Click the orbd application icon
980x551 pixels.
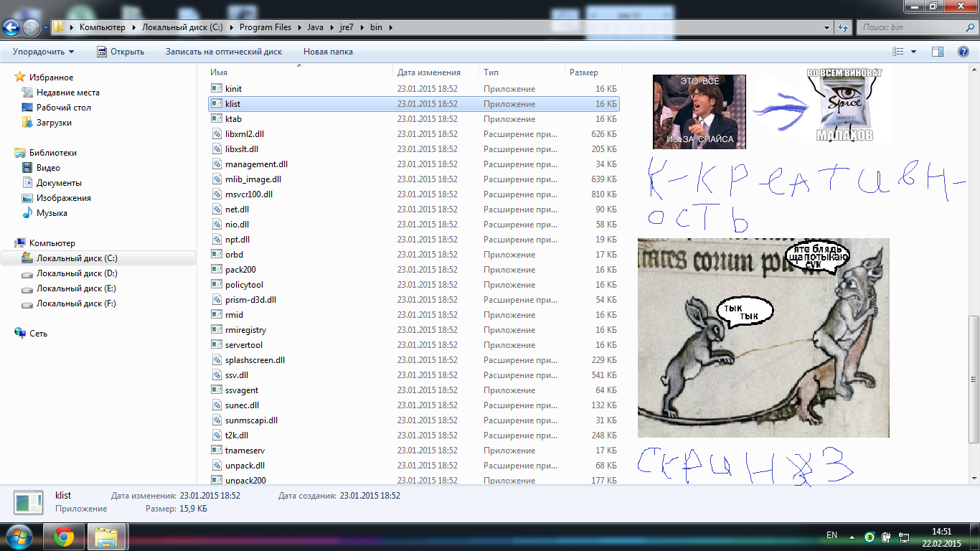pos(217,255)
